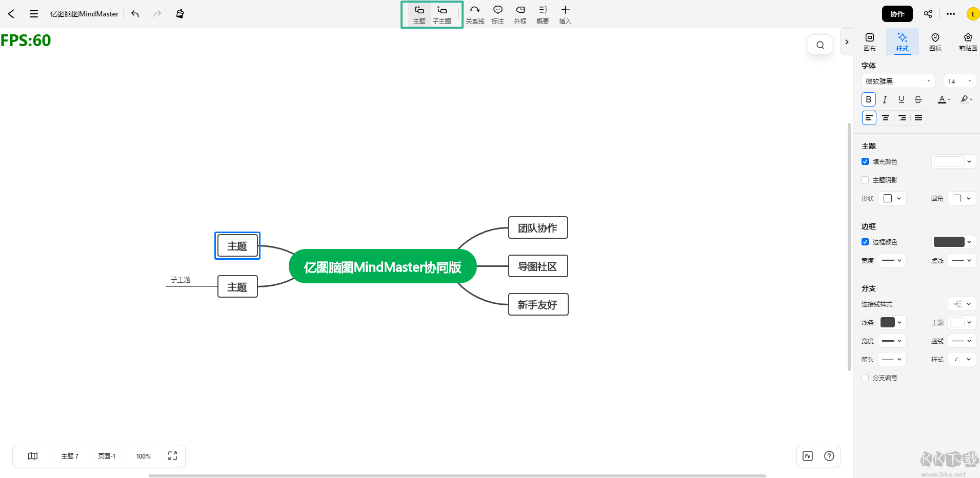Click the undo arrow icon
Screen dimensions: 980x478
coord(135,14)
